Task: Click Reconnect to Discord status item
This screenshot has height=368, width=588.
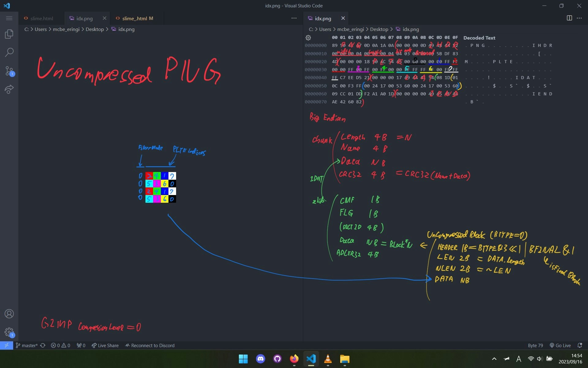Action: coord(150,345)
